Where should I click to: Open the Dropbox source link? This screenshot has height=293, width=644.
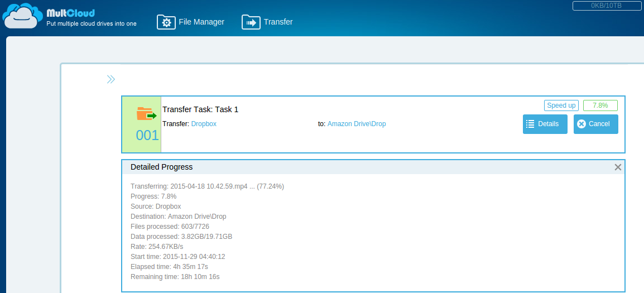click(x=204, y=124)
